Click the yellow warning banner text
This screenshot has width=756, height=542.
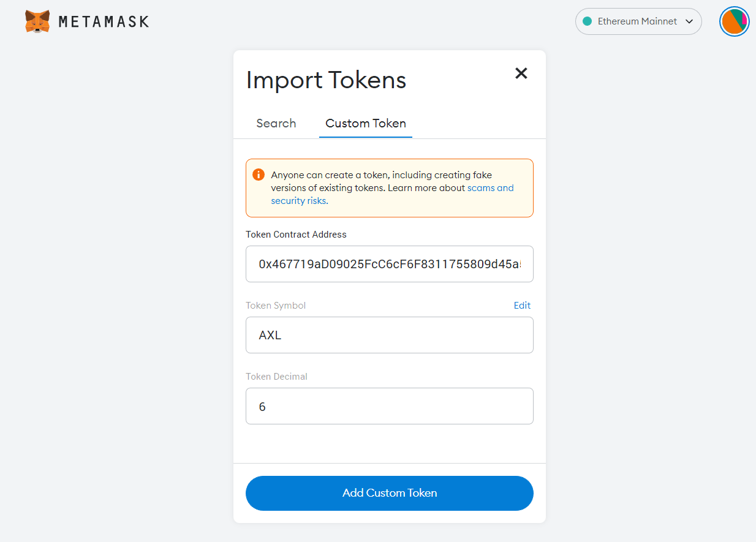390,187
